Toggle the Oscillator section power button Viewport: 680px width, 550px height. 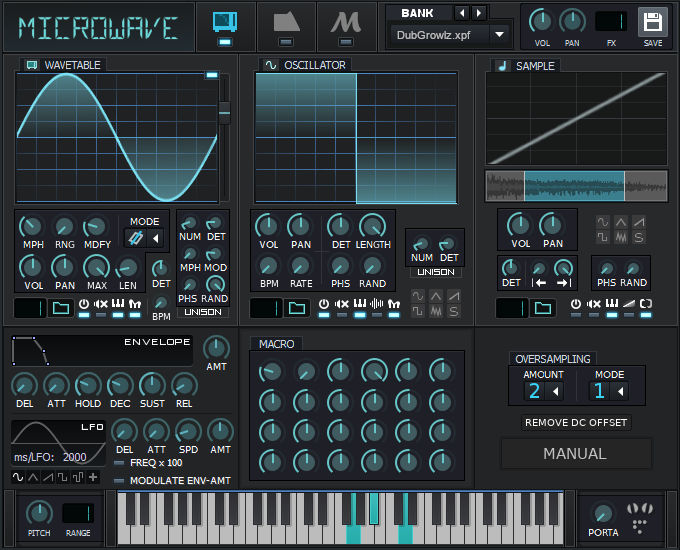point(324,304)
